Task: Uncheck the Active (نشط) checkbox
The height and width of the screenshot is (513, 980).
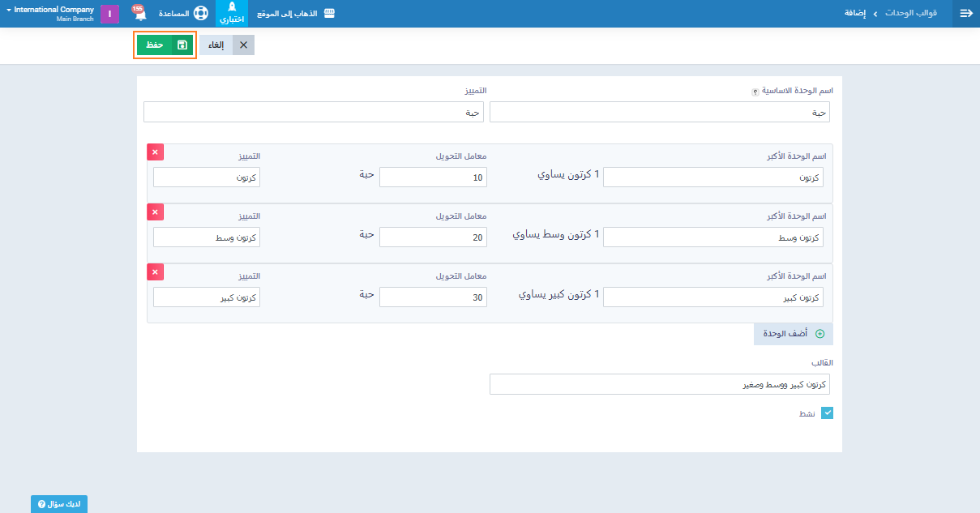Action: [827, 413]
